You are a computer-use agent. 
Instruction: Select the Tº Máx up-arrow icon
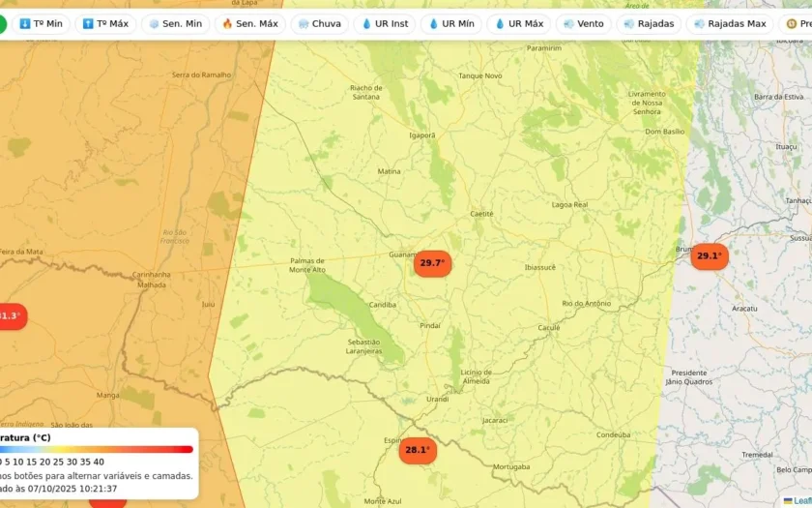[88, 24]
